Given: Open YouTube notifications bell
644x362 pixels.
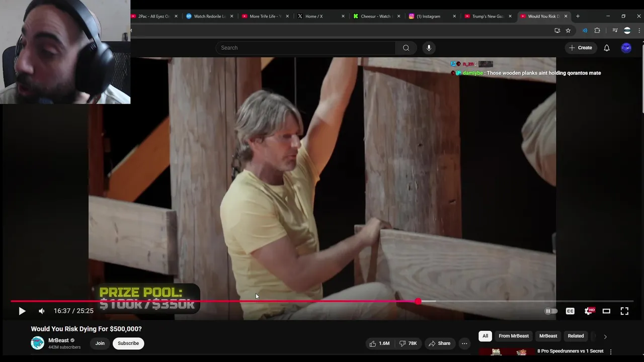Looking at the screenshot, I should pos(607,48).
